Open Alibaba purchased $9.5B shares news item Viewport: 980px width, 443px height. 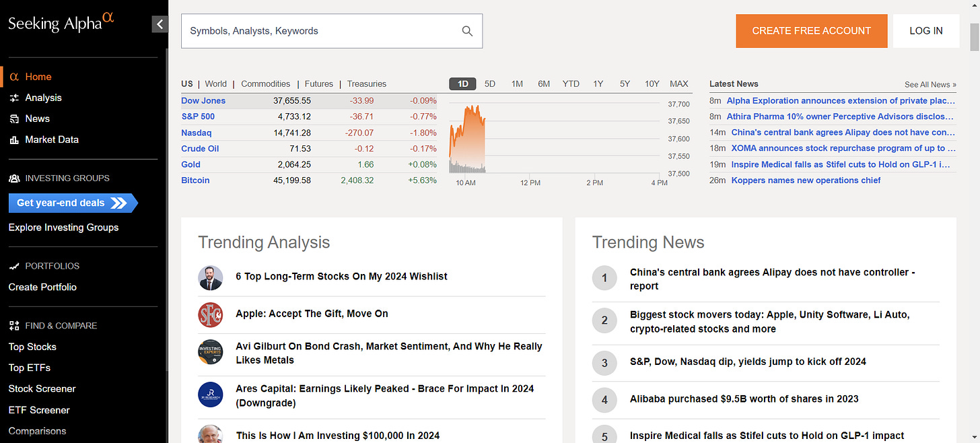tap(744, 399)
